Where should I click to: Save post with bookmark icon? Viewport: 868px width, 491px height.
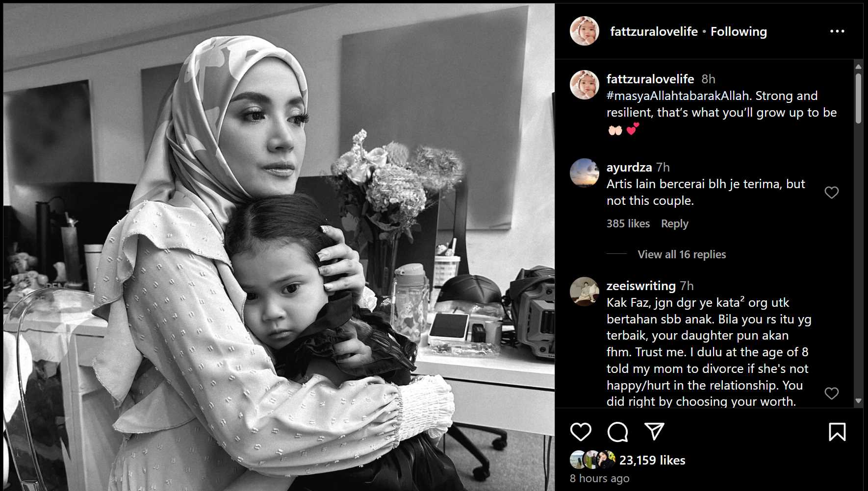pos(837,432)
